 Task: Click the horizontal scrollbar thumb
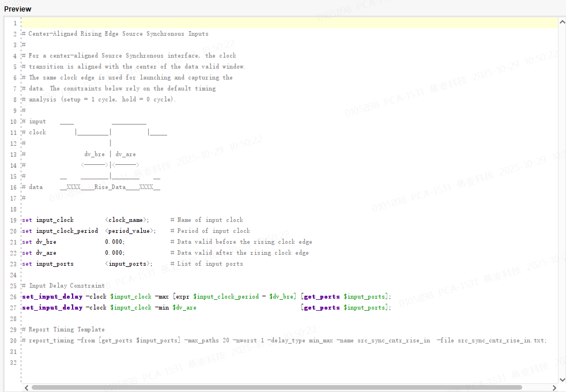(277, 387)
